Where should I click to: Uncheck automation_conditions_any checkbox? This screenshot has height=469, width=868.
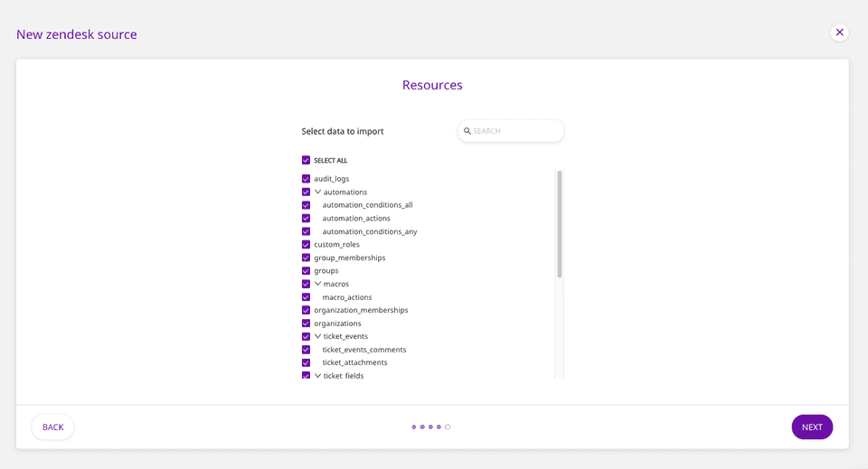click(x=306, y=231)
